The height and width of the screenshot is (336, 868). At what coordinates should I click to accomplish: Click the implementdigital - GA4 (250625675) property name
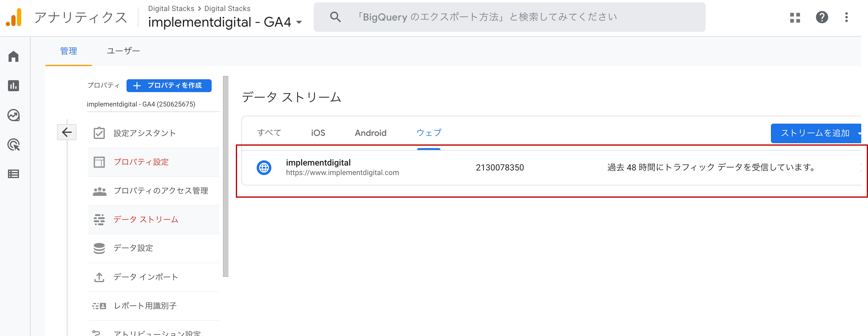coord(141,104)
